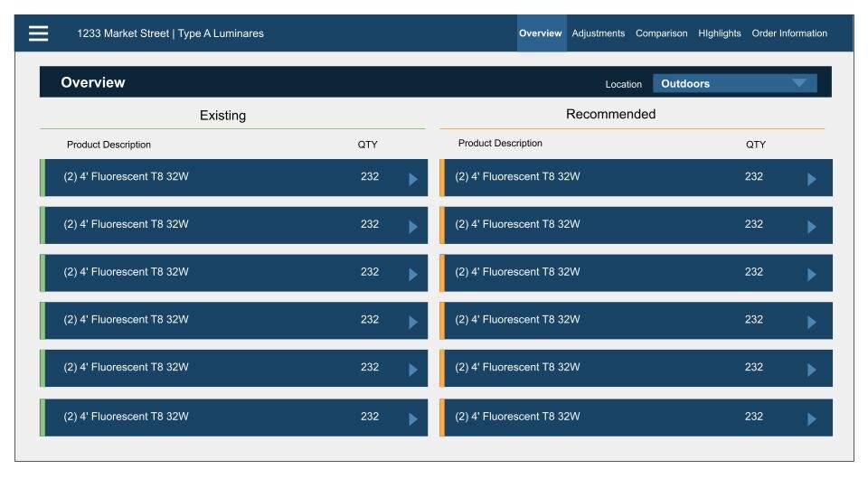
Task: Click quantity 232 in second Recommended row
Action: click(x=754, y=224)
